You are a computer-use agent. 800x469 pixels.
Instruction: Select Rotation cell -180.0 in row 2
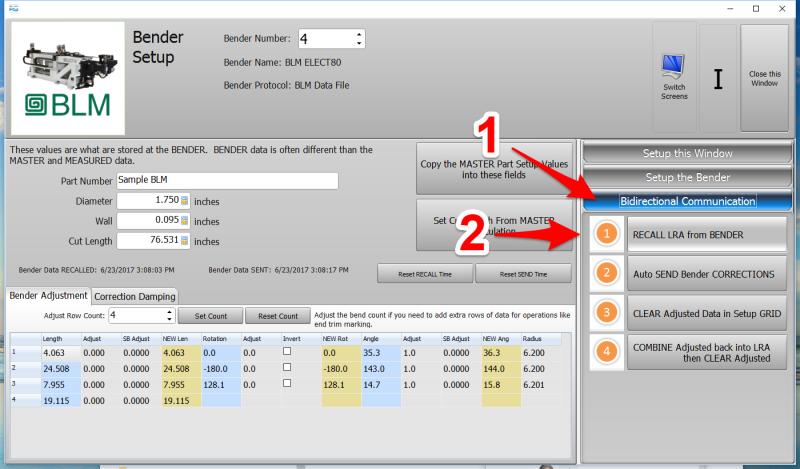click(x=221, y=368)
